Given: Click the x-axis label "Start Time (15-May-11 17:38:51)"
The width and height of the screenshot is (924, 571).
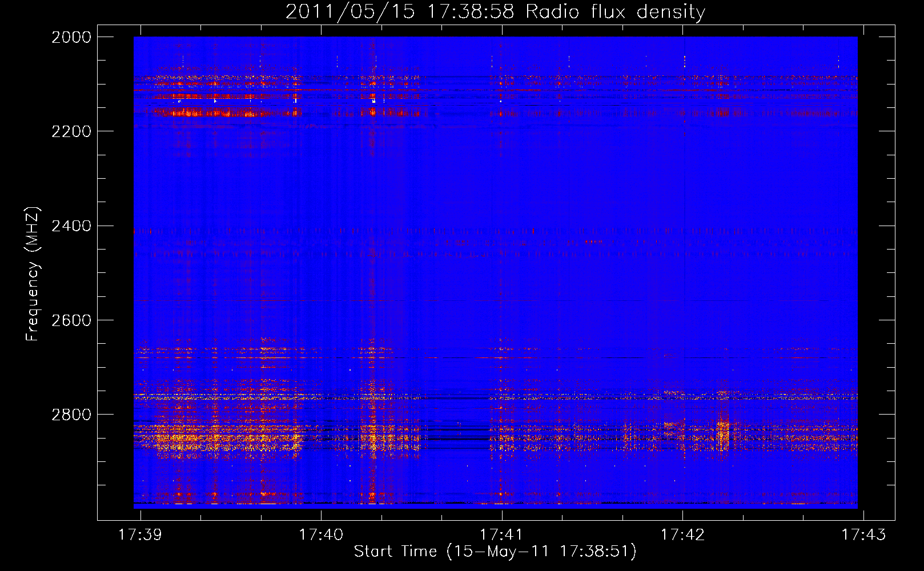Looking at the screenshot, I should coord(495,552).
